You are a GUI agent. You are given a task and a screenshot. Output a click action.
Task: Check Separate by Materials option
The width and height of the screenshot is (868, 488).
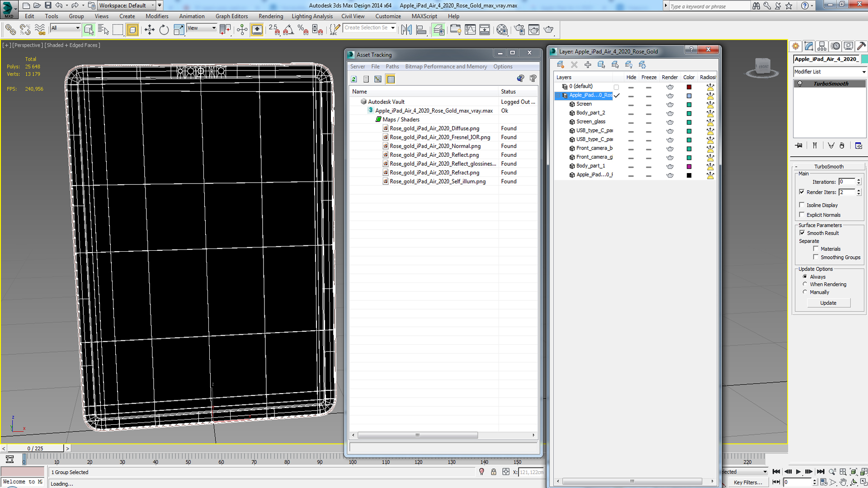(x=816, y=249)
